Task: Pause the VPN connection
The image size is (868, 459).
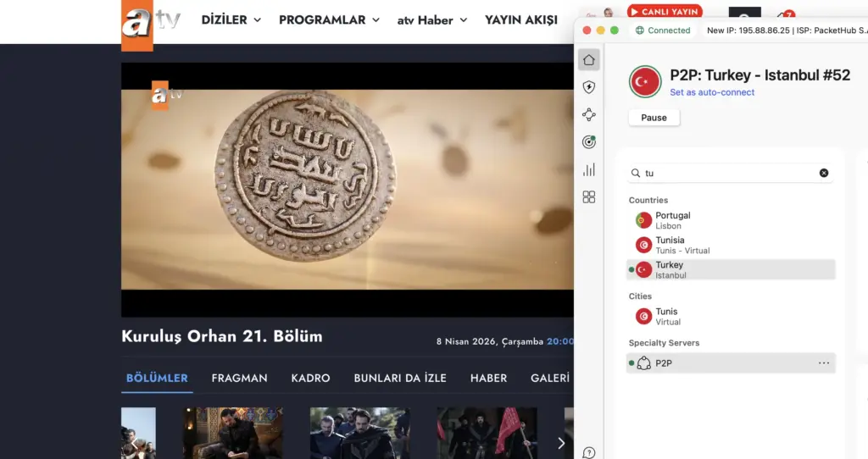Action: [654, 118]
